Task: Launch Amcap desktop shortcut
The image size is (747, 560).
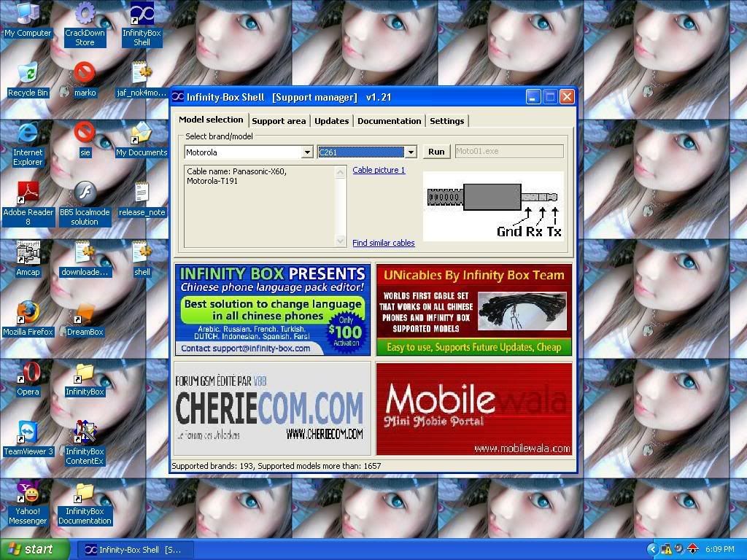Action: pos(28,260)
